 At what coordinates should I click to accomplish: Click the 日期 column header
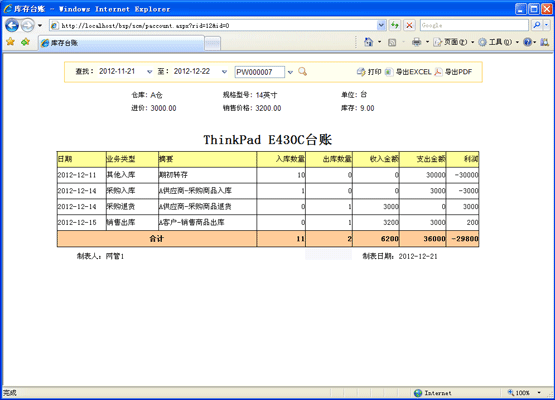pyautogui.click(x=82, y=159)
